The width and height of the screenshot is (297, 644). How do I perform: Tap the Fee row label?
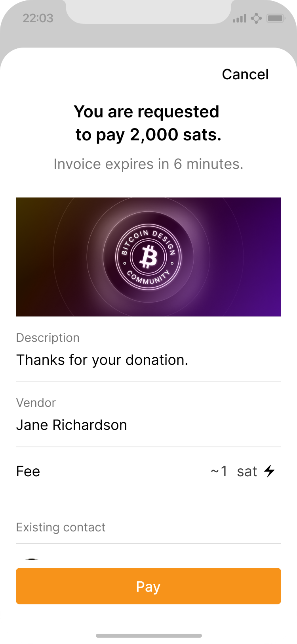28,471
